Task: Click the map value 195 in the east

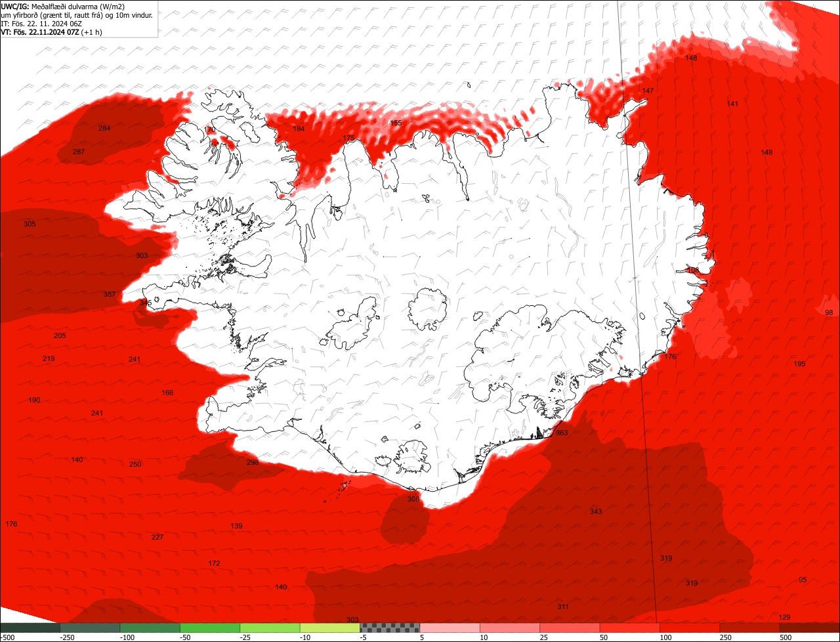Action: click(799, 364)
